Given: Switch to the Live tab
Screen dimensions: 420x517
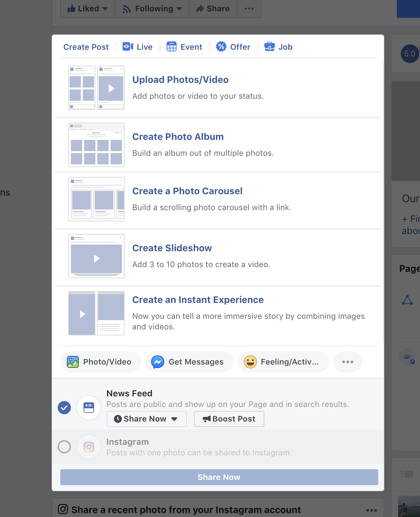Looking at the screenshot, I should (137, 47).
